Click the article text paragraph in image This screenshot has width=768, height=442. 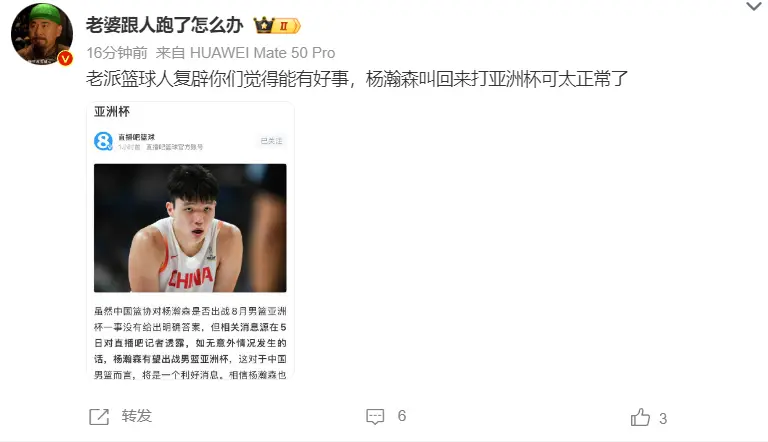[x=190, y=343]
